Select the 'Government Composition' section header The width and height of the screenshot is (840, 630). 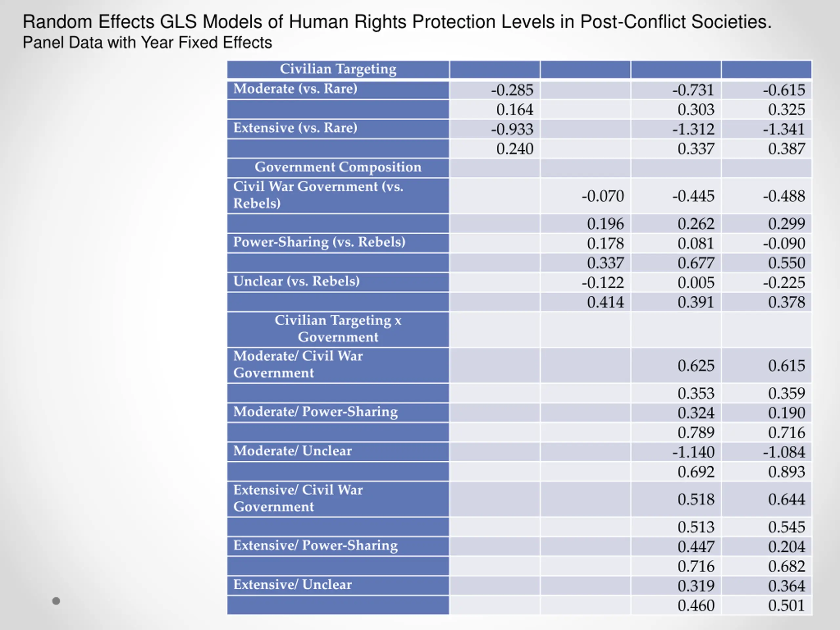[x=338, y=167]
